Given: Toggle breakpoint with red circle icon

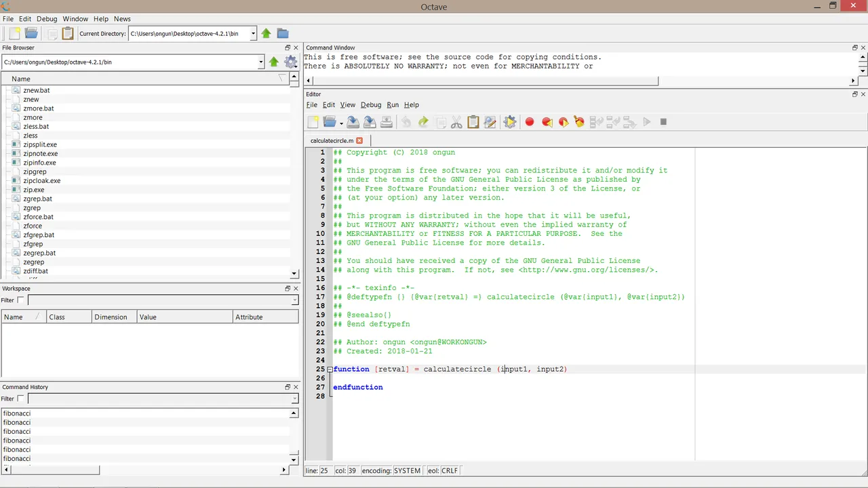Looking at the screenshot, I should 530,122.
